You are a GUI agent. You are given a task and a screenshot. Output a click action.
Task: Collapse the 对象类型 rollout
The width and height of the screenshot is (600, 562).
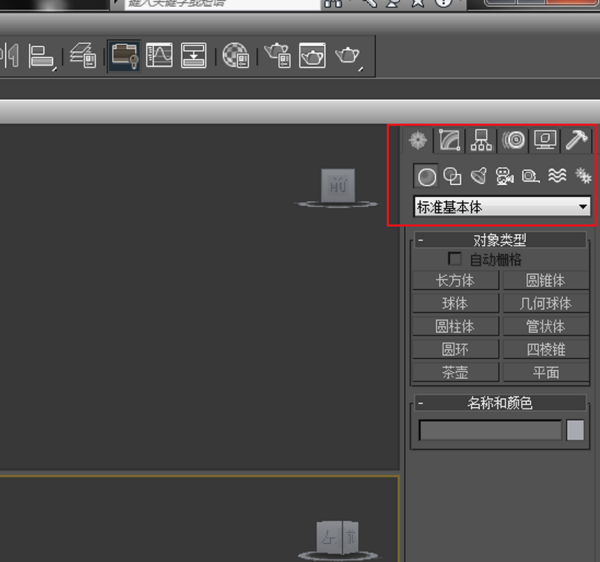[500, 240]
